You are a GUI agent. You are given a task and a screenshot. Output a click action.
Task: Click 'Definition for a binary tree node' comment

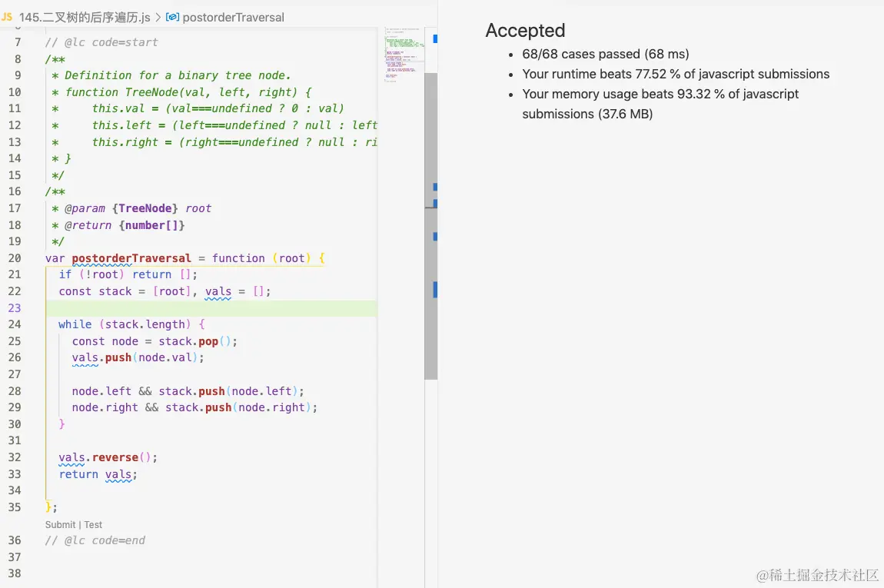[171, 75]
